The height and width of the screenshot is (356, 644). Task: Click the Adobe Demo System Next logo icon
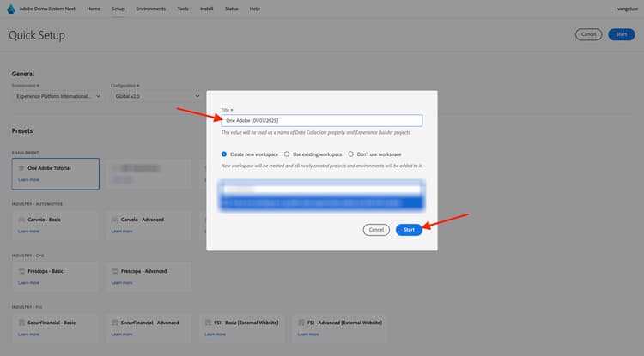pyautogui.click(x=11, y=9)
